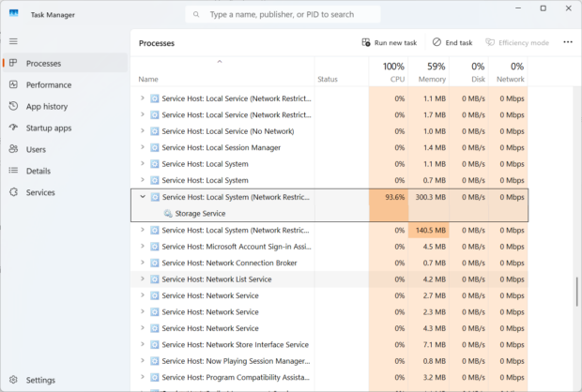
Task: Expand Service Host: Microsoft Account Sign-in Assistant
Action: click(x=142, y=247)
